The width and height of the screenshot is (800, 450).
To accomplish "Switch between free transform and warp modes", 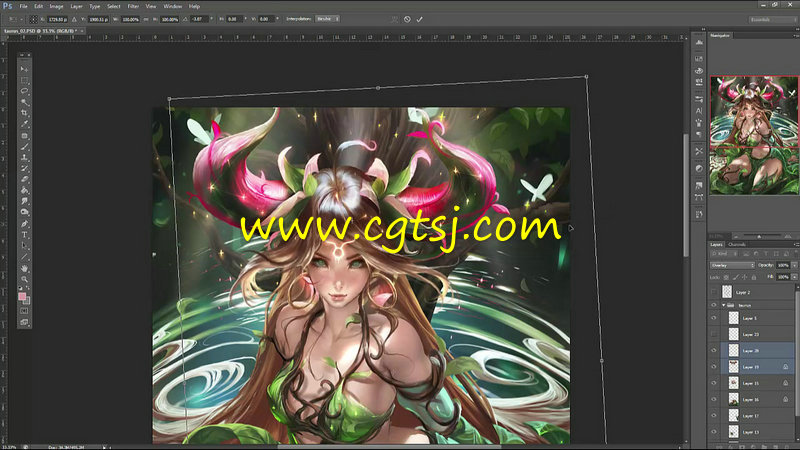I will (x=394, y=19).
